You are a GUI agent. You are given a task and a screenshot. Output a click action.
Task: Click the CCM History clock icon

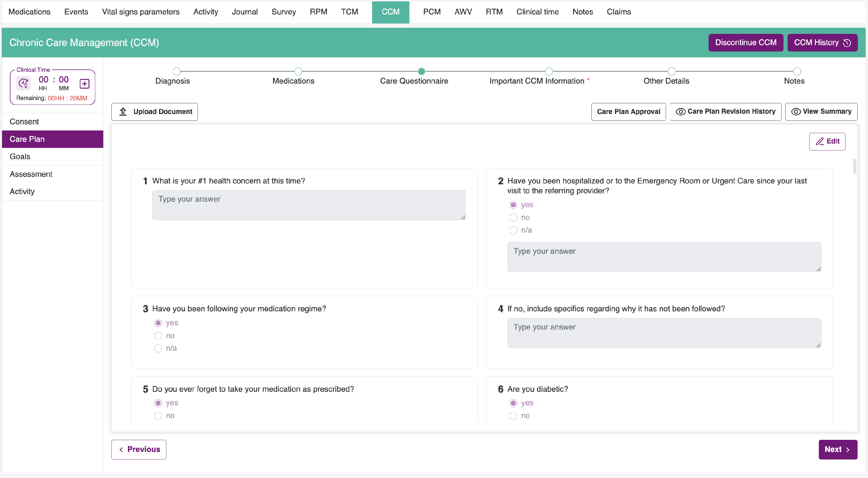point(847,43)
